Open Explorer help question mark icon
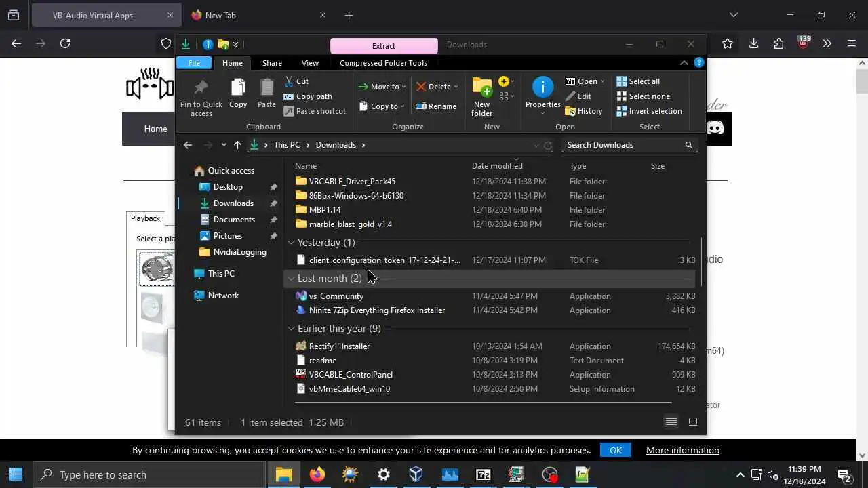The height and width of the screenshot is (488, 868). tap(699, 63)
